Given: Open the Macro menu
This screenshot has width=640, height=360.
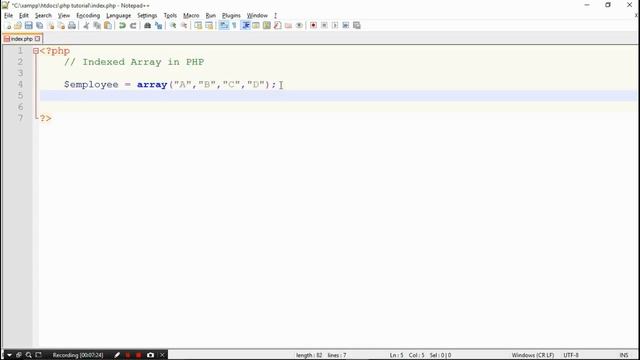Looking at the screenshot, I should point(191,16).
